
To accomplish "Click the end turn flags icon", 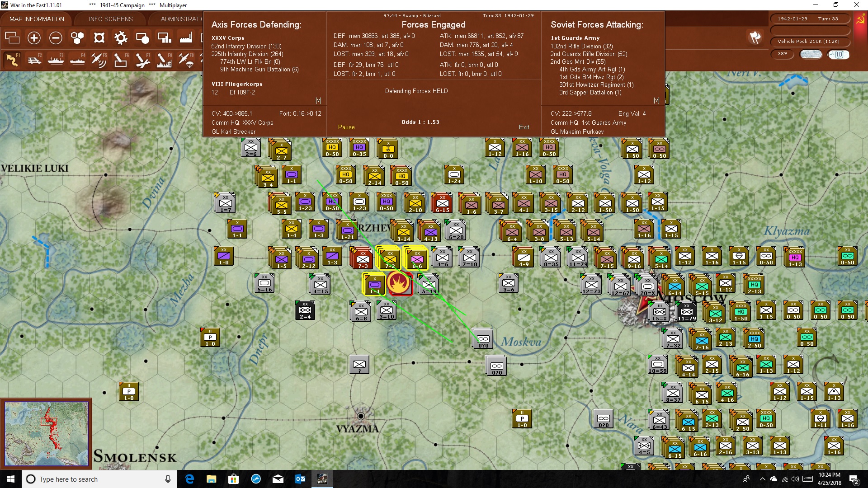I will pyautogui.click(x=755, y=38).
